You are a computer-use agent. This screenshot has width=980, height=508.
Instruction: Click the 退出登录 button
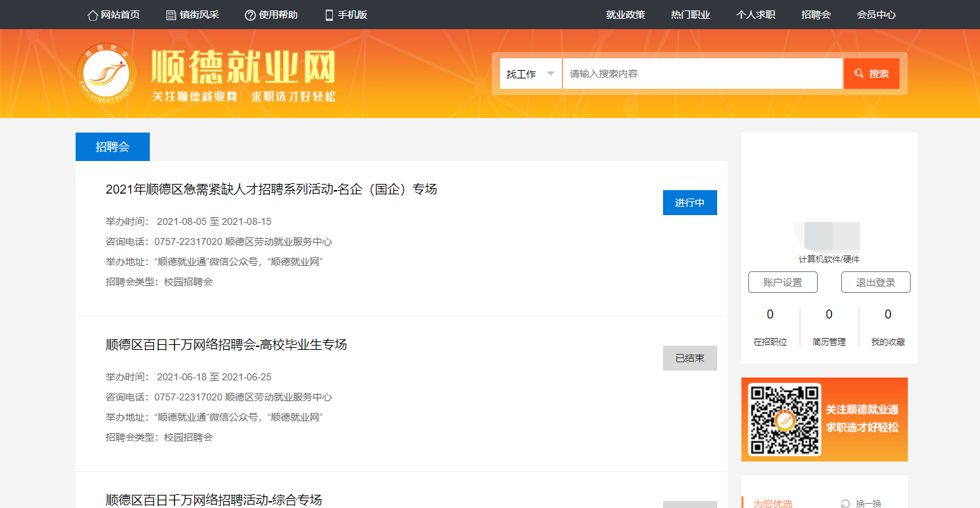pyautogui.click(x=875, y=282)
